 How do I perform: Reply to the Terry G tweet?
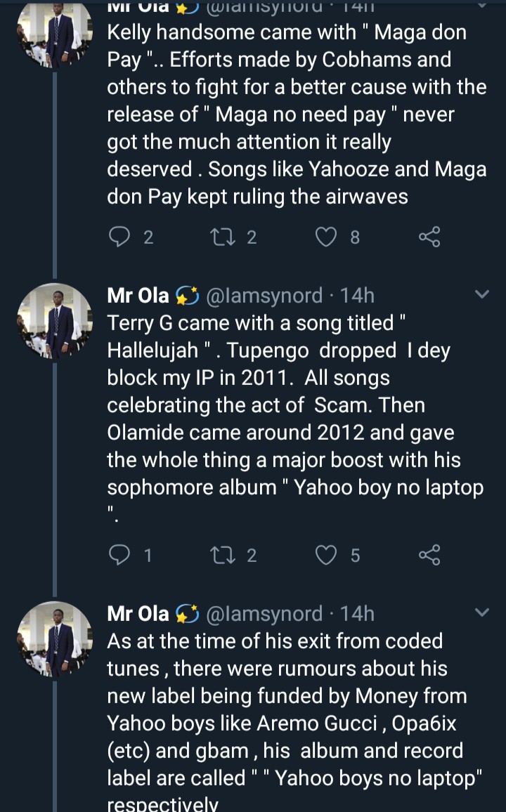tap(121, 556)
